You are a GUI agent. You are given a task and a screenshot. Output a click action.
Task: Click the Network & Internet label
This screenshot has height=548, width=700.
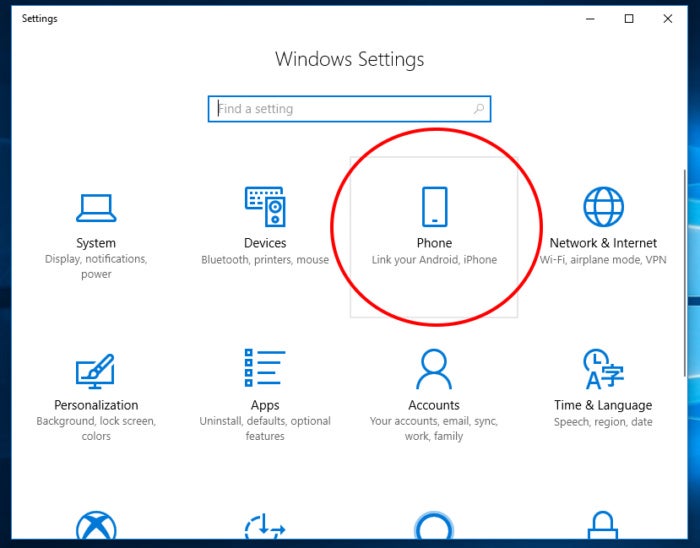(x=603, y=243)
